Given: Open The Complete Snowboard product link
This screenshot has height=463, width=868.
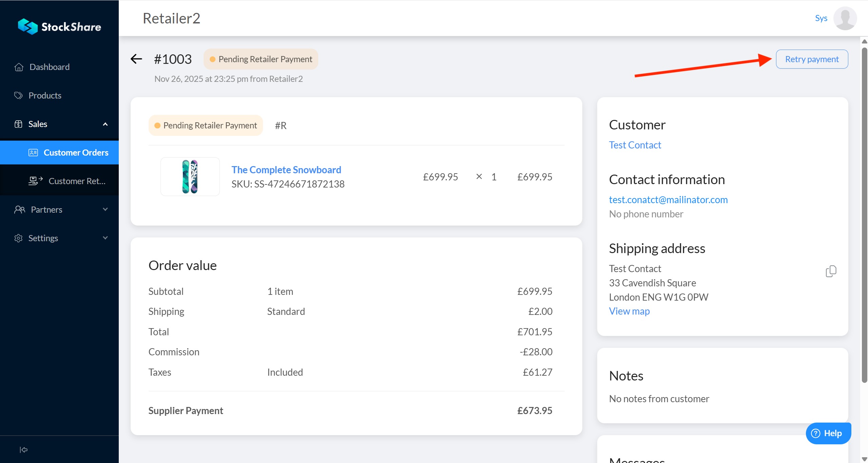Looking at the screenshot, I should (286, 170).
